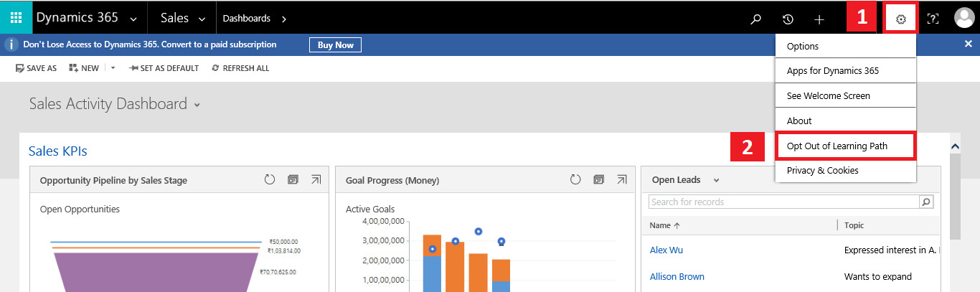
Task: Click the Buy Now button
Action: [x=335, y=44]
